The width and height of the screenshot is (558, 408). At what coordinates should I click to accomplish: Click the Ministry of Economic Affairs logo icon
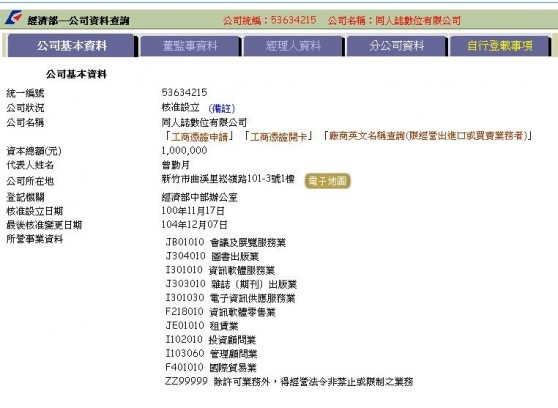(13, 18)
